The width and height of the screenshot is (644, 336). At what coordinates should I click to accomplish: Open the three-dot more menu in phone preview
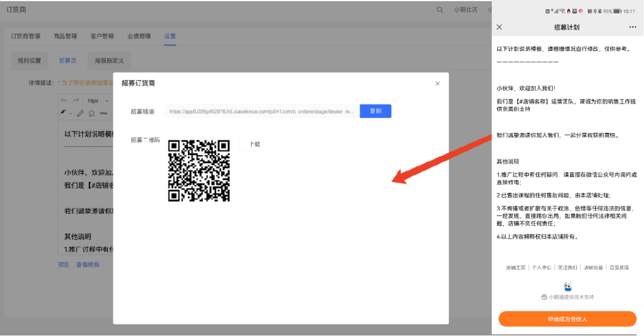tap(633, 27)
